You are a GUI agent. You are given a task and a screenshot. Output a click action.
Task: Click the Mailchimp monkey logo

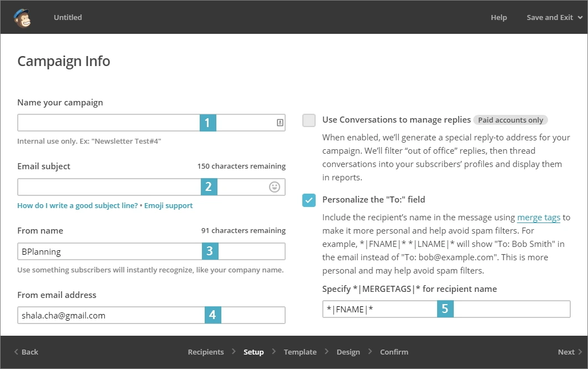22,18
